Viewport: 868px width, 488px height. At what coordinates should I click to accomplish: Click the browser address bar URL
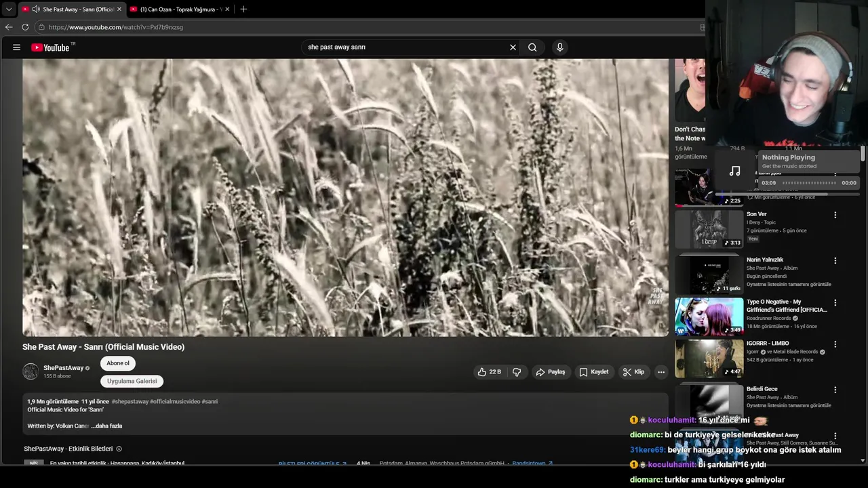[116, 27]
